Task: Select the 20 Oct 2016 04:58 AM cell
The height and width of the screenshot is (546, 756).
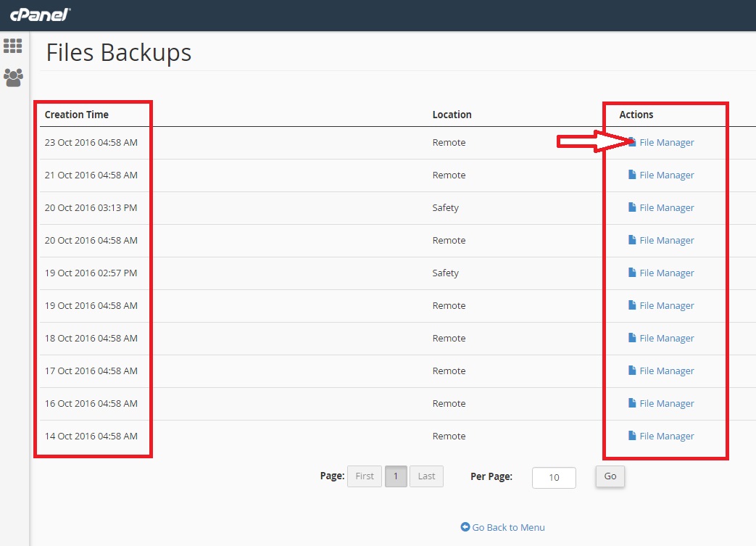Action: (x=91, y=240)
